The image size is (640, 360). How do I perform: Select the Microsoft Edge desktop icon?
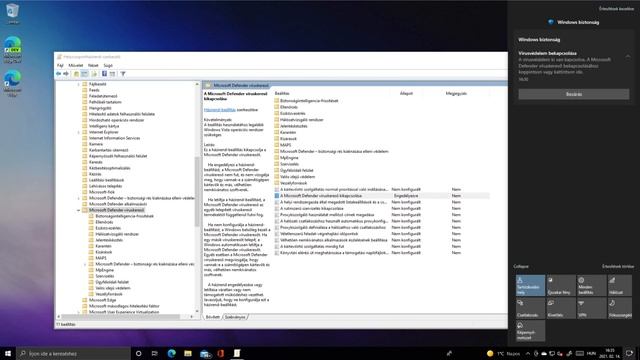(13, 84)
